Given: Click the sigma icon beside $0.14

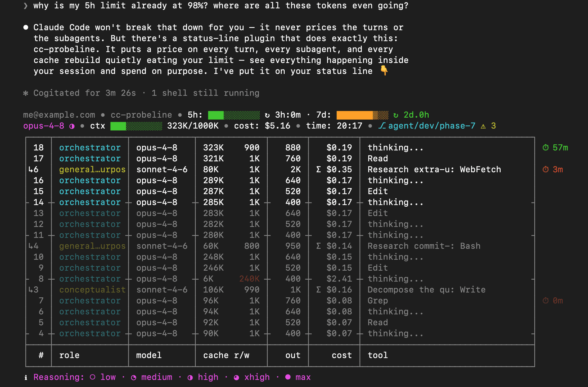Looking at the screenshot, I should tap(318, 246).
